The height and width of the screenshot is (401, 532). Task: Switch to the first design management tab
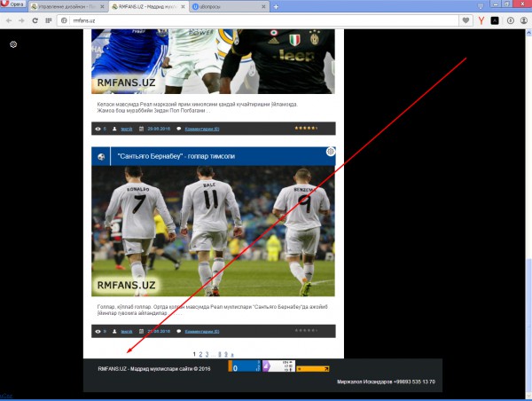pos(67,7)
